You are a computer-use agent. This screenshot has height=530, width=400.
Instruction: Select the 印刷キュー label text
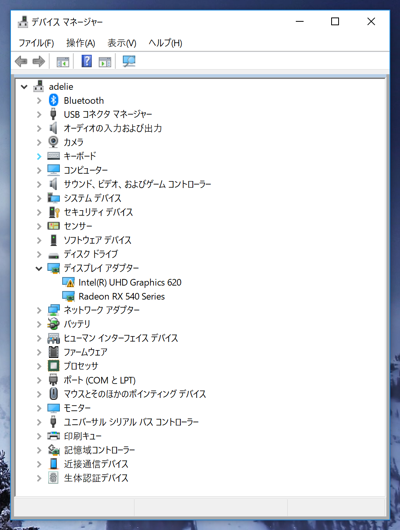[83, 436]
